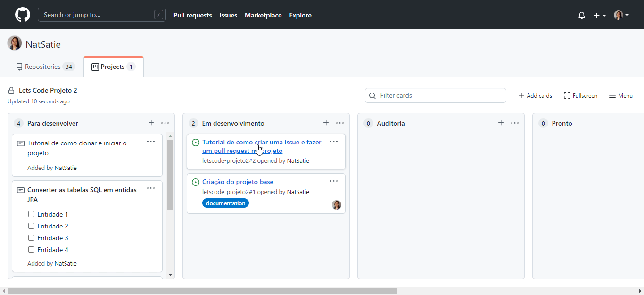This screenshot has width=644, height=295.
Task: Tick the Entidade 3 checkbox
Action: [32, 237]
